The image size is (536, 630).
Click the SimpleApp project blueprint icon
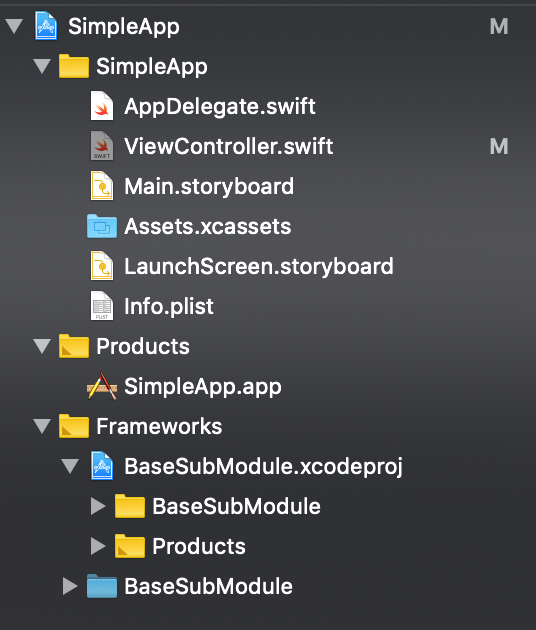click(46, 26)
